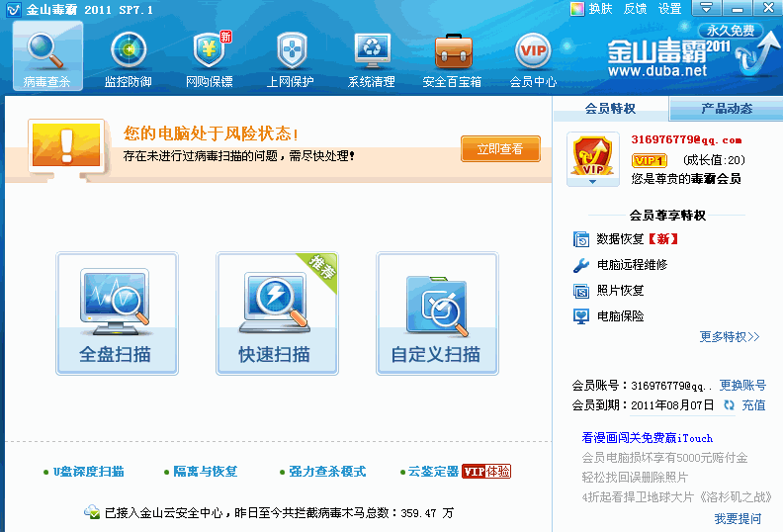
Task: Open the 反馈 feedback menu
Action: click(x=635, y=9)
